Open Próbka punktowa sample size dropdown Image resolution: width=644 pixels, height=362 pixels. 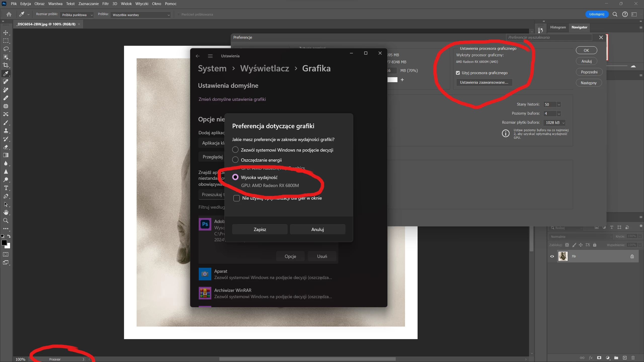pyautogui.click(x=77, y=15)
